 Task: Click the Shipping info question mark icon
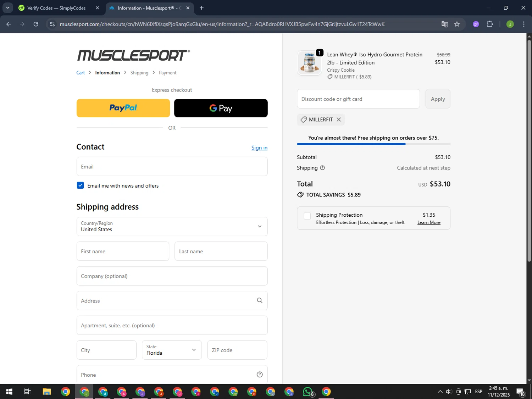[322, 168]
